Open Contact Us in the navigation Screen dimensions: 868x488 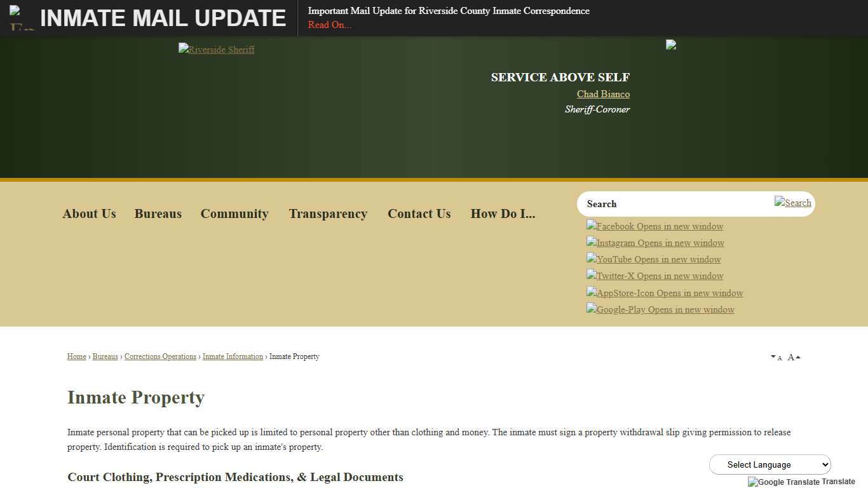(x=419, y=213)
